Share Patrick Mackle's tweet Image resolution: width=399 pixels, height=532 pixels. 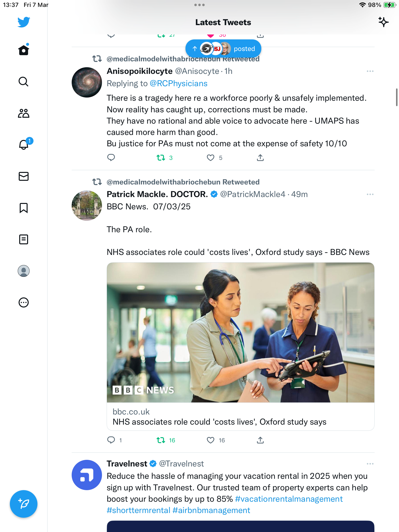[260, 440]
